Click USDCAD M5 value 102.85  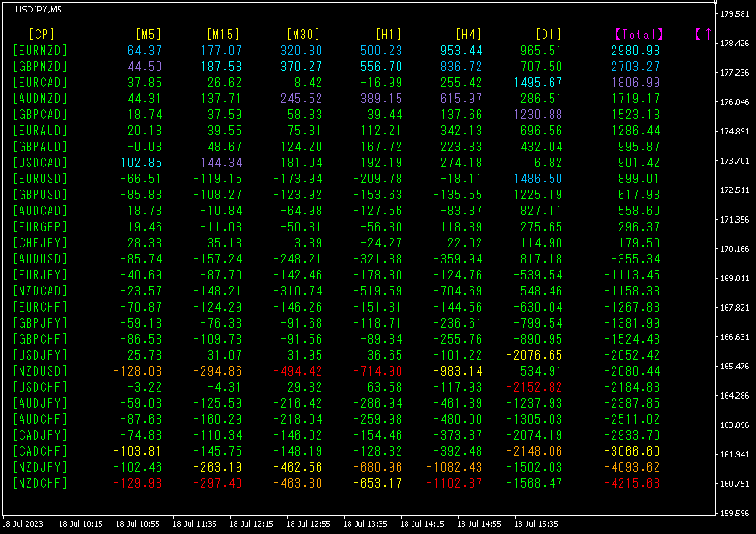tap(141, 163)
